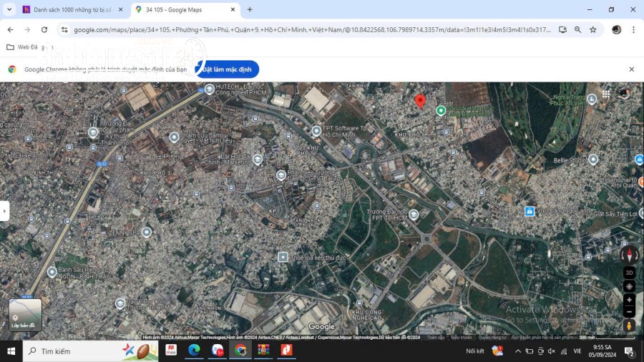Expand the collapsed side panel arrow
This screenshot has width=644, height=362.
coord(4,211)
